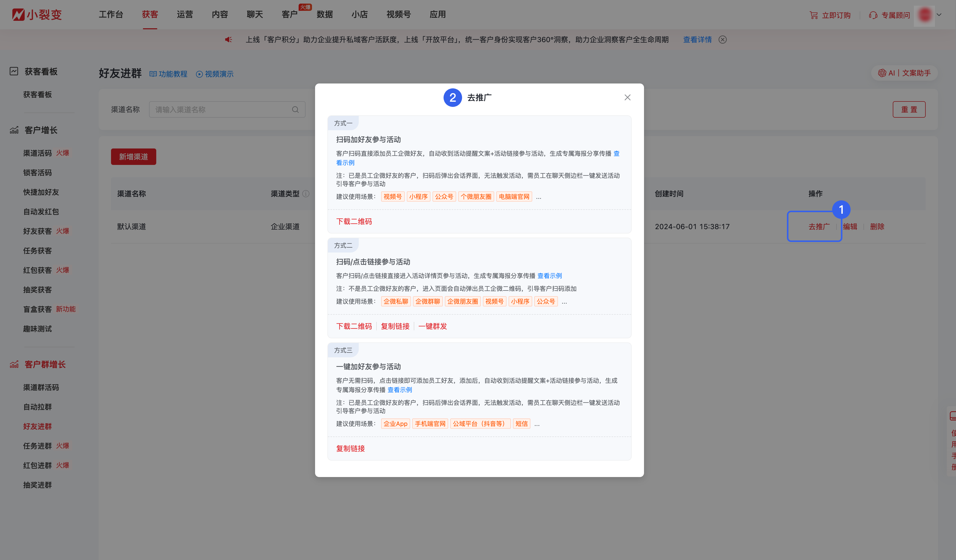
Task: Click the 客户增长 sidebar icon
Action: point(14,130)
